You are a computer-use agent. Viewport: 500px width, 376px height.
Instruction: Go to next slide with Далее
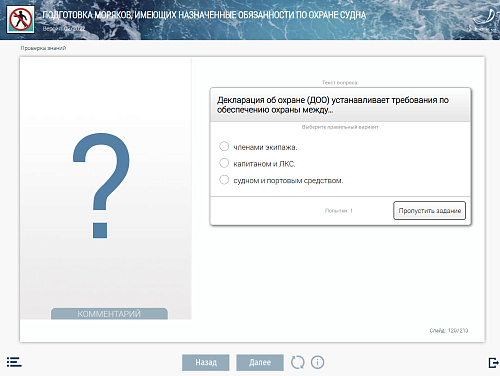pos(260,362)
